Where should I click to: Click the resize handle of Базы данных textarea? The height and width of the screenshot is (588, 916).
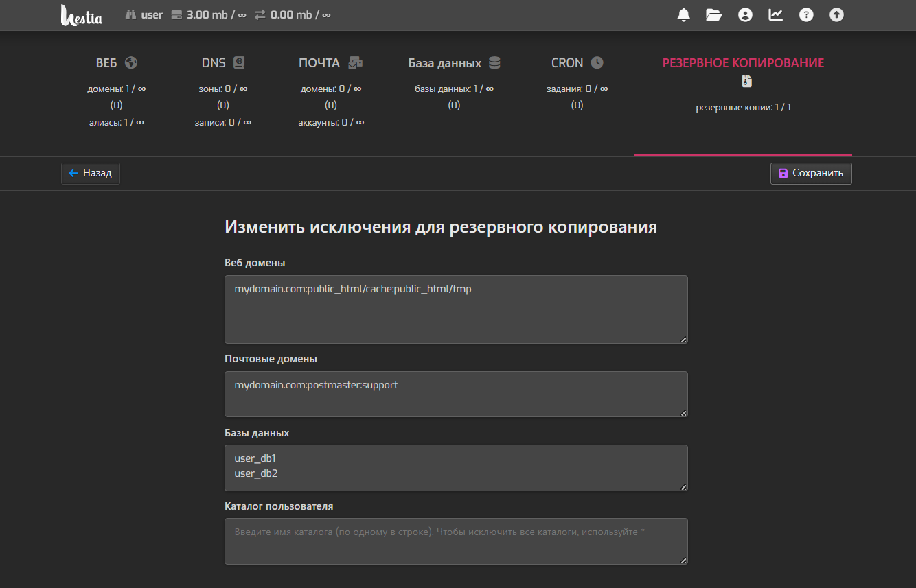coord(683,486)
